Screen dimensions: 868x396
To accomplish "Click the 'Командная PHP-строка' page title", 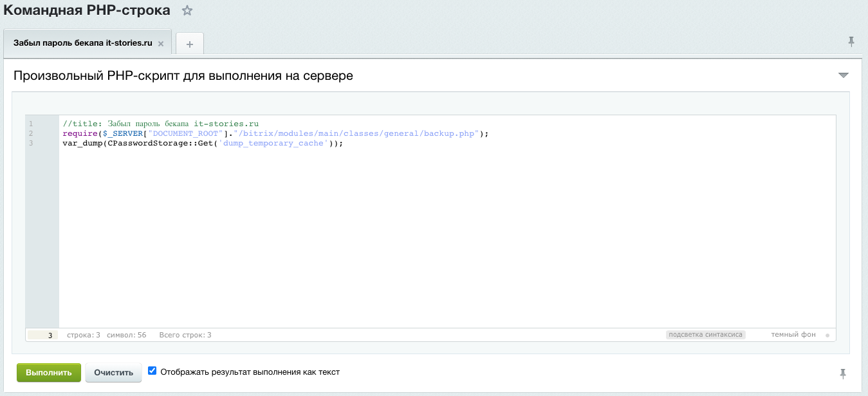I will click(x=88, y=10).
